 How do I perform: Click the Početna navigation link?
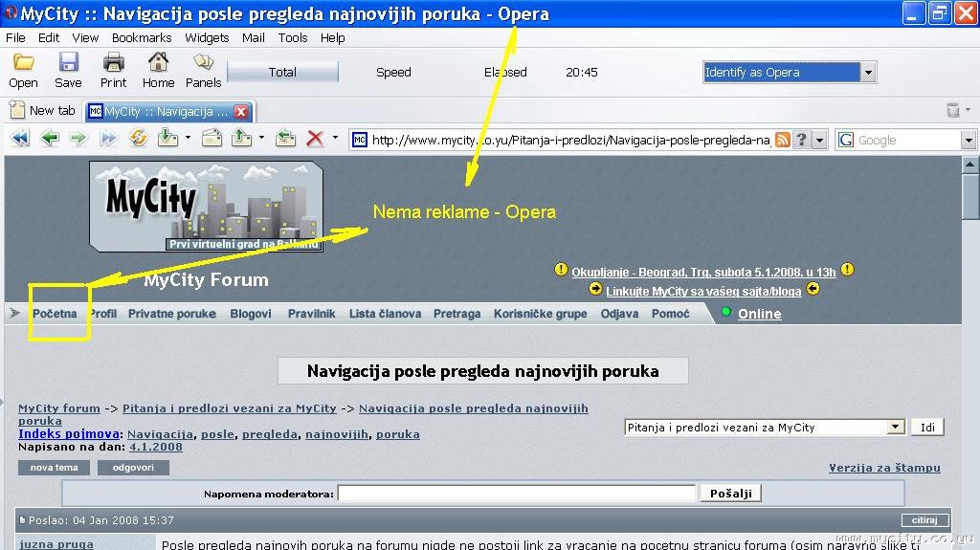point(55,314)
